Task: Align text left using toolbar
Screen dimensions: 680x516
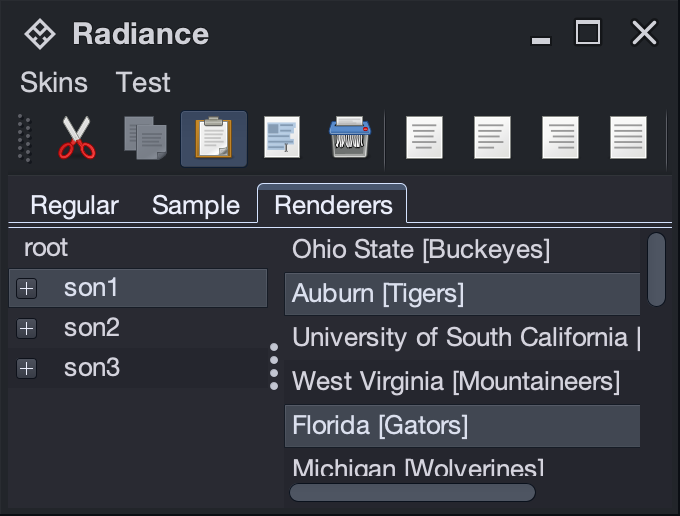Action: coord(424,138)
